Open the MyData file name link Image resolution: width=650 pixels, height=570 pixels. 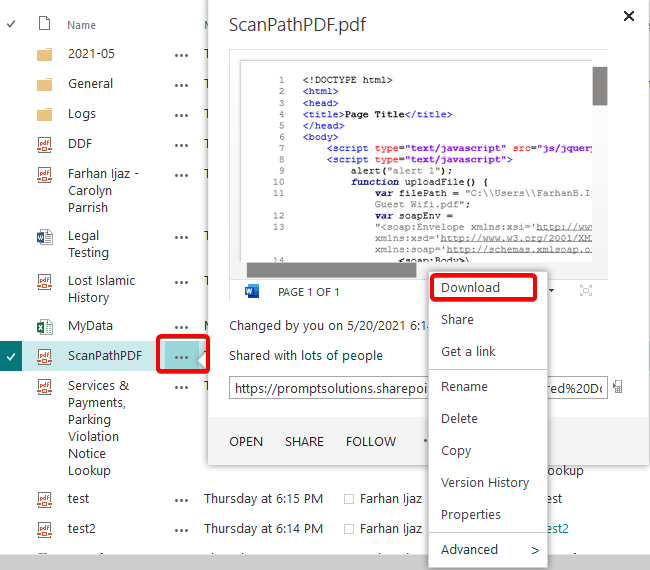pos(90,326)
